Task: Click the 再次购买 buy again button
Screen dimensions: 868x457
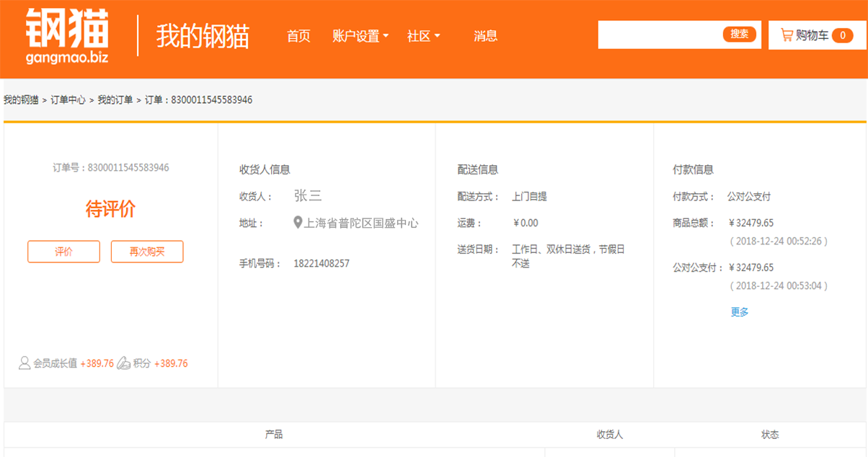Action: coord(147,252)
